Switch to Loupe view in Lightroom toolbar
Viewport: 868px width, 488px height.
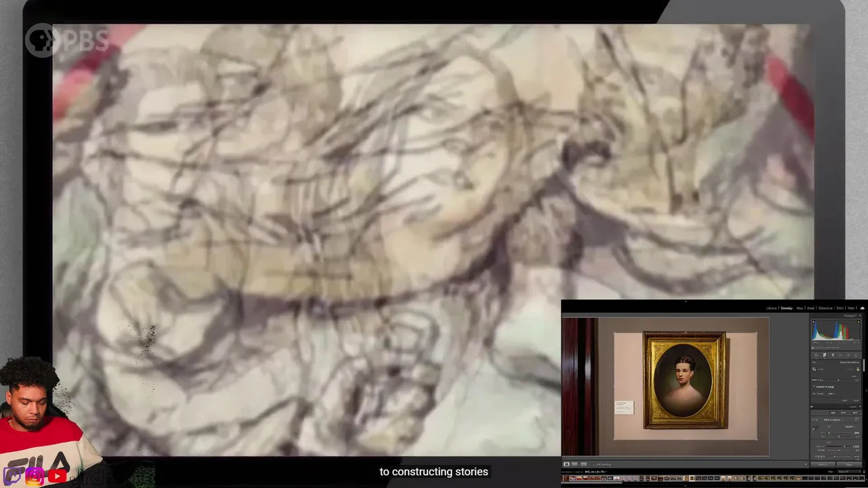566,464
